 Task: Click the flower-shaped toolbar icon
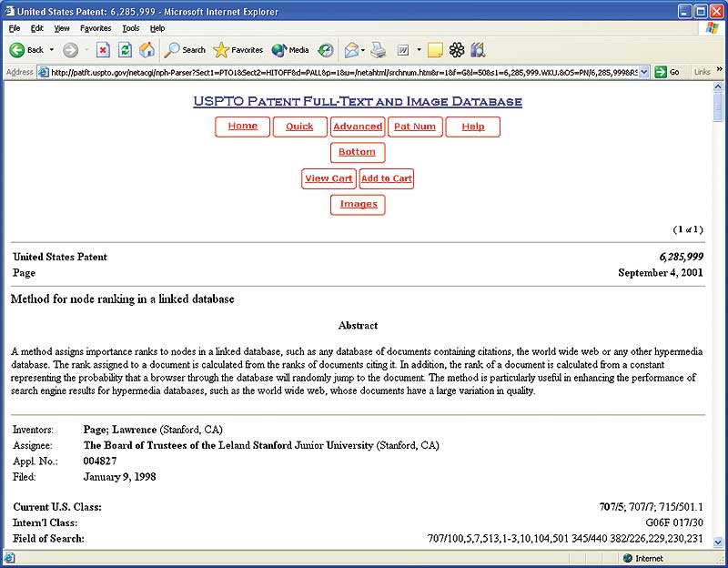pos(457,50)
